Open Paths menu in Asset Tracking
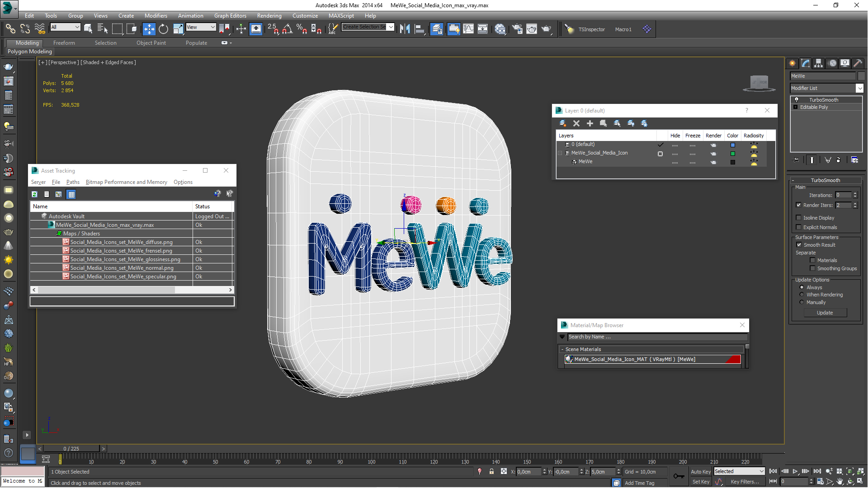The width and height of the screenshot is (868, 488). [73, 182]
